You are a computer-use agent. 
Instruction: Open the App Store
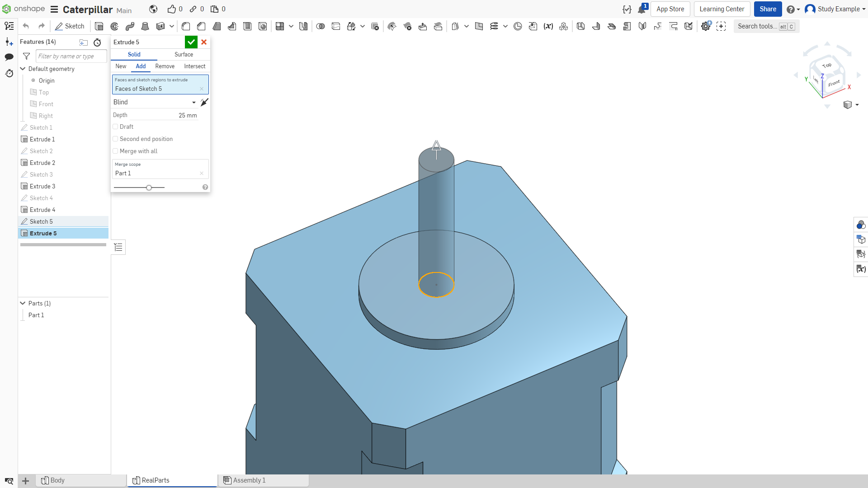(x=670, y=9)
